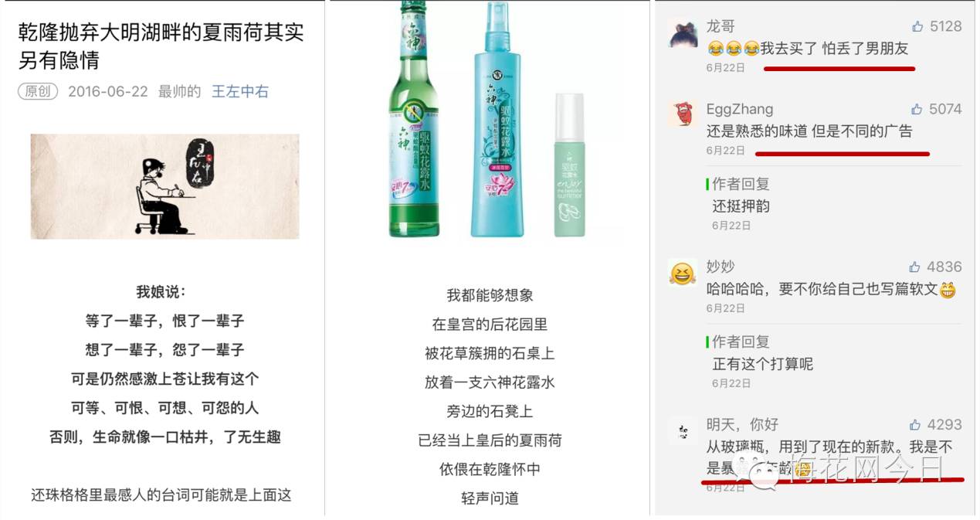The image size is (980, 520).
Task: Tap the author reply 正有这个打算呢
Action: click(763, 364)
